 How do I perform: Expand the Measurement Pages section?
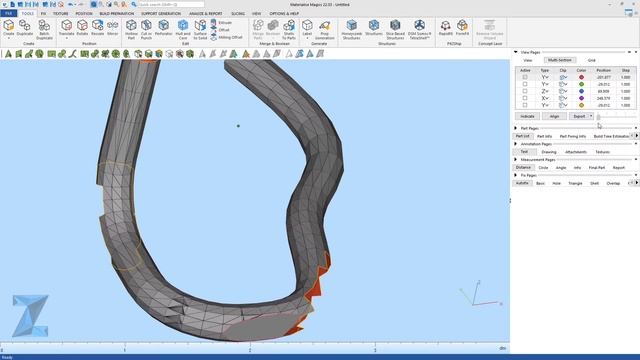click(x=516, y=160)
